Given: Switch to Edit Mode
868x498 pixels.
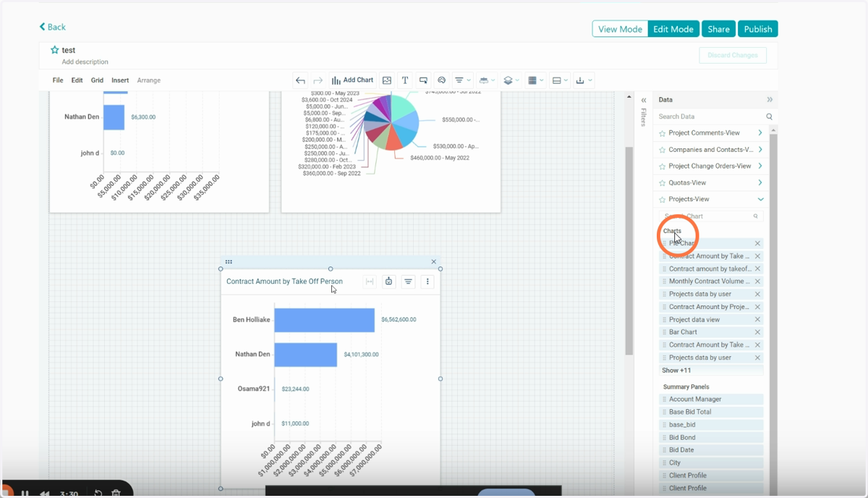Looking at the screenshot, I should click(x=673, y=29).
